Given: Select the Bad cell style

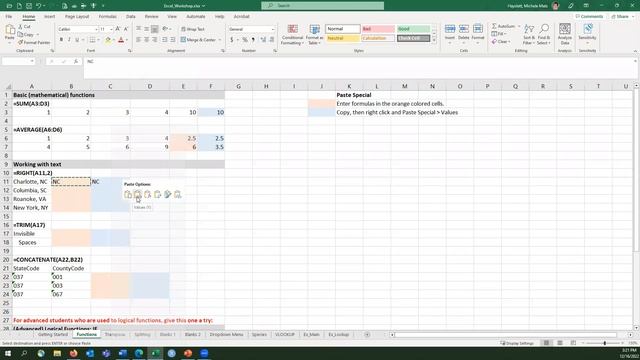Looking at the screenshot, I should pyautogui.click(x=378, y=29).
